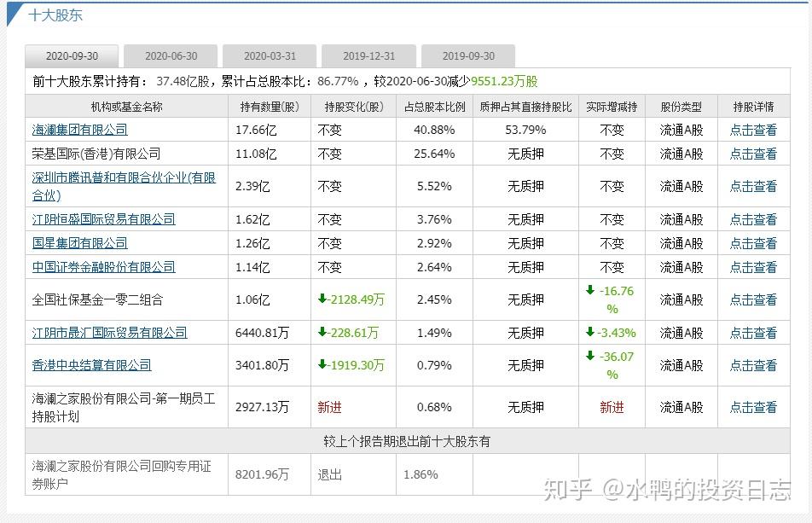812x523 pixels.
Task: Click the 股份类型 column header
Action: click(681, 107)
